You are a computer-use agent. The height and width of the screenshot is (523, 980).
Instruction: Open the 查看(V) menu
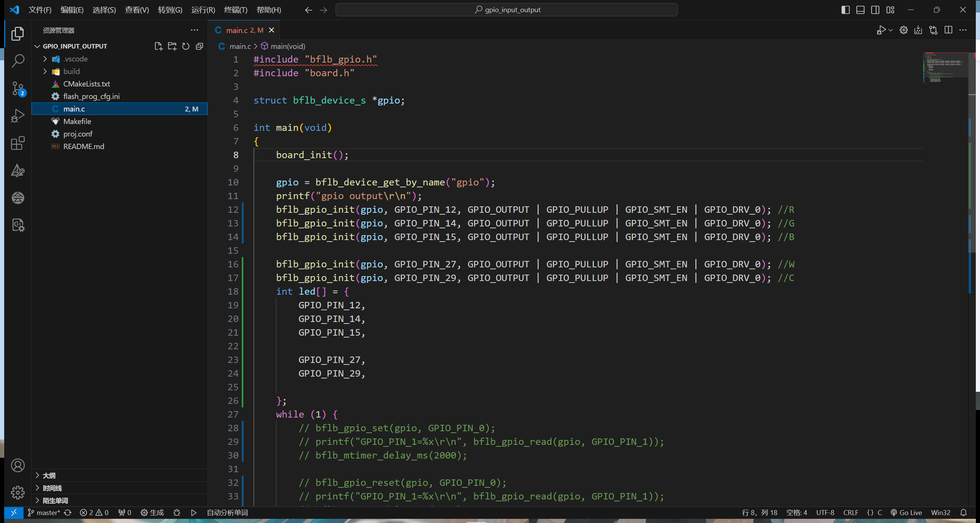[137, 10]
